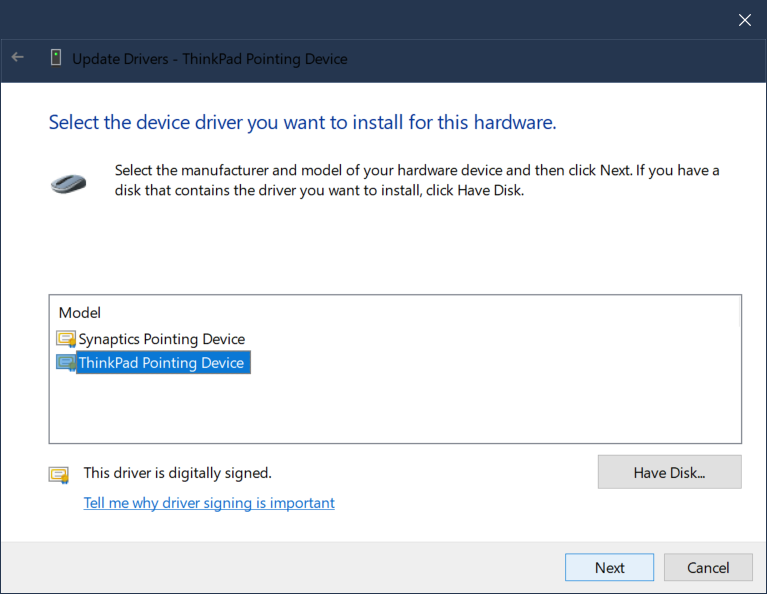Click the back arrow in the title bar
This screenshot has width=767, height=594.
pos(17,58)
